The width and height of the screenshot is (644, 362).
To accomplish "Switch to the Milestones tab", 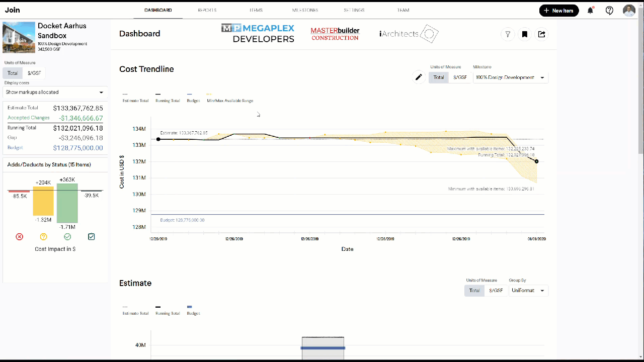I will pyautogui.click(x=305, y=10).
